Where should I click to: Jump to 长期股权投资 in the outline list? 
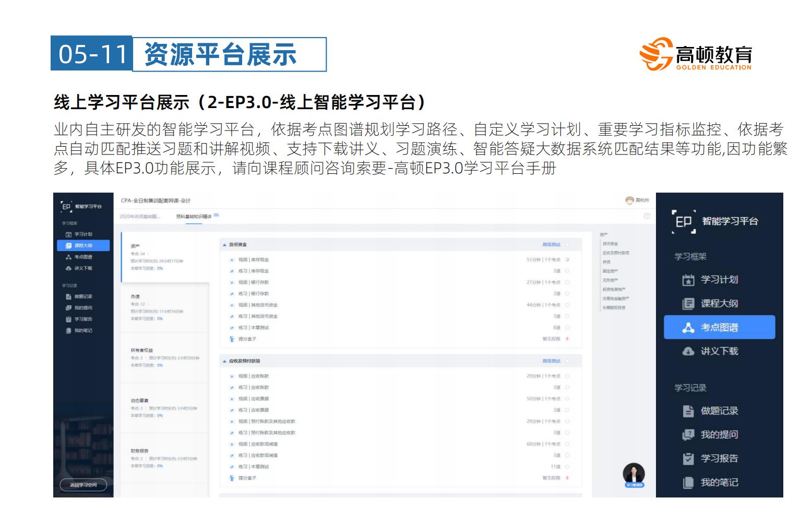pyautogui.click(x=614, y=308)
